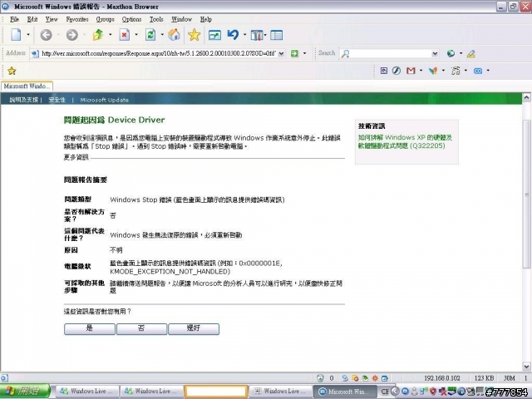The width and height of the screenshot is (532, 399).
Task: Click in the address URL field
Action: [x=158, y=53]
